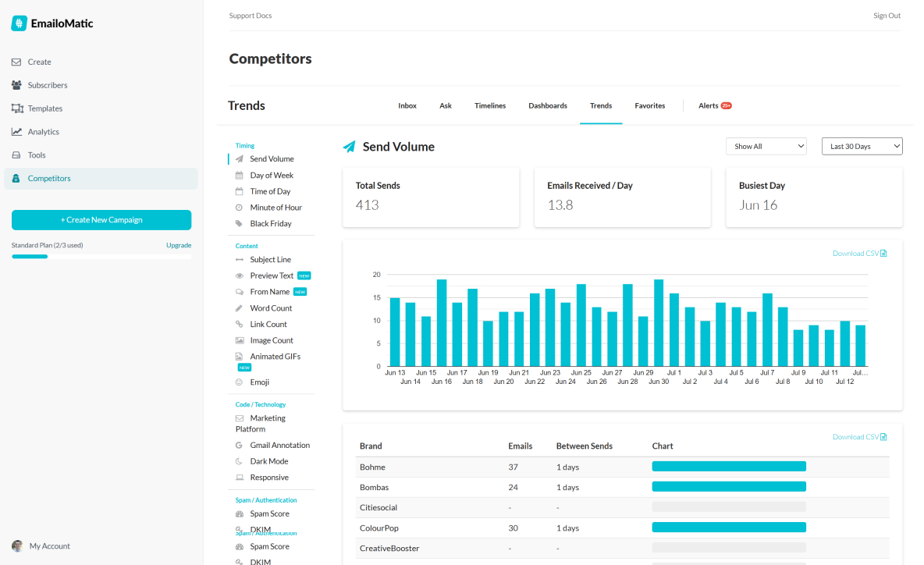924x565 pixels.
Task: Open the Last 30 Days dropdown
Action: [862, 146]
